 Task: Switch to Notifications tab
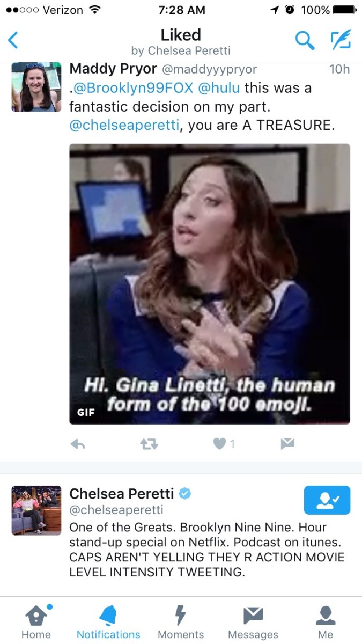tap(108, 622)
